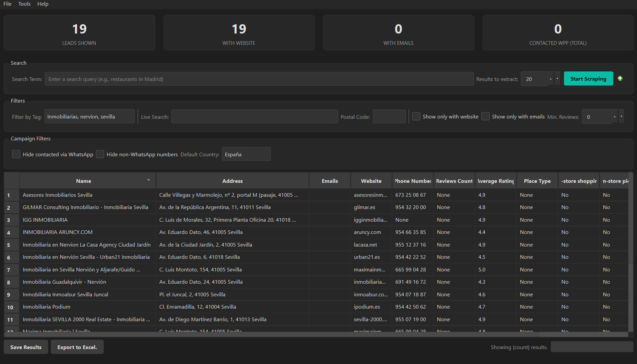Open the Help menu
Viewport: 637px width, 364px height.
(x=43, y=4)
